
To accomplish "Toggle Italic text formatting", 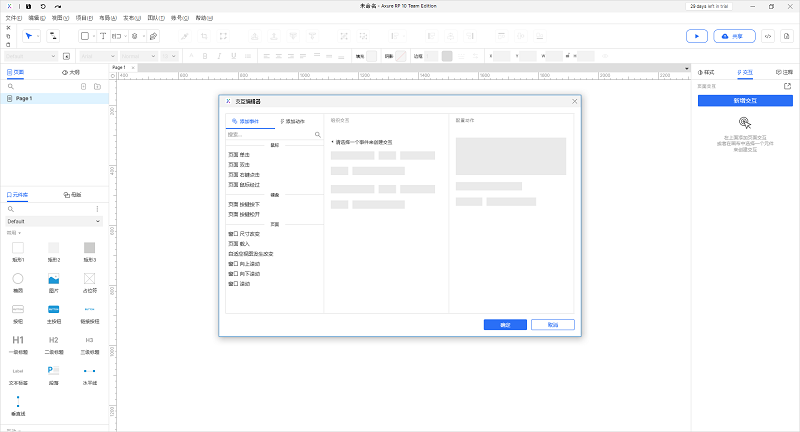I will pos(219,56).
